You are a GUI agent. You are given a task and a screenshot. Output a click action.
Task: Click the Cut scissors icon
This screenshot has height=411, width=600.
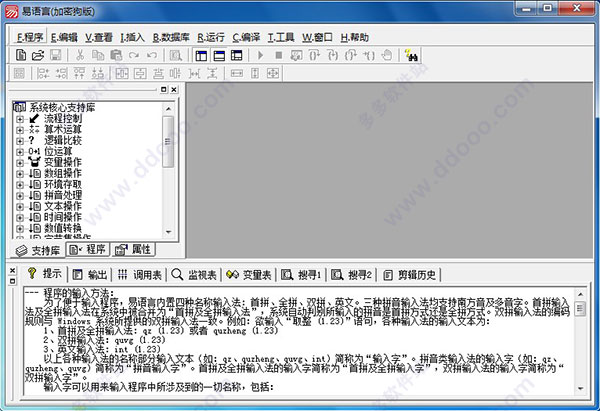pyautogui.click(x=80, y=55)
